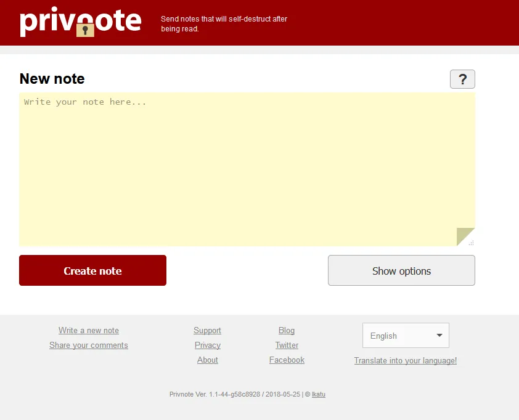Open the About link
This screenshot has height=420, width=519.
(x=208, y=360)
